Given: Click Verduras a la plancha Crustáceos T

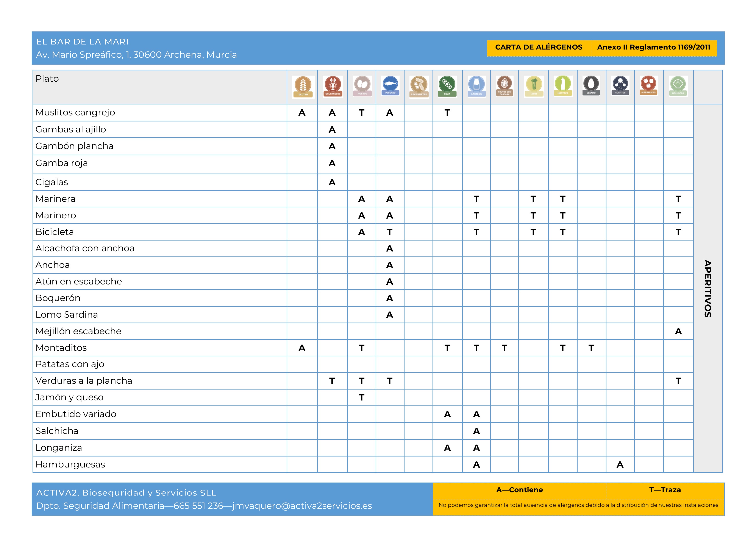Looking at the screenshot, I should (x=332, y=381).
